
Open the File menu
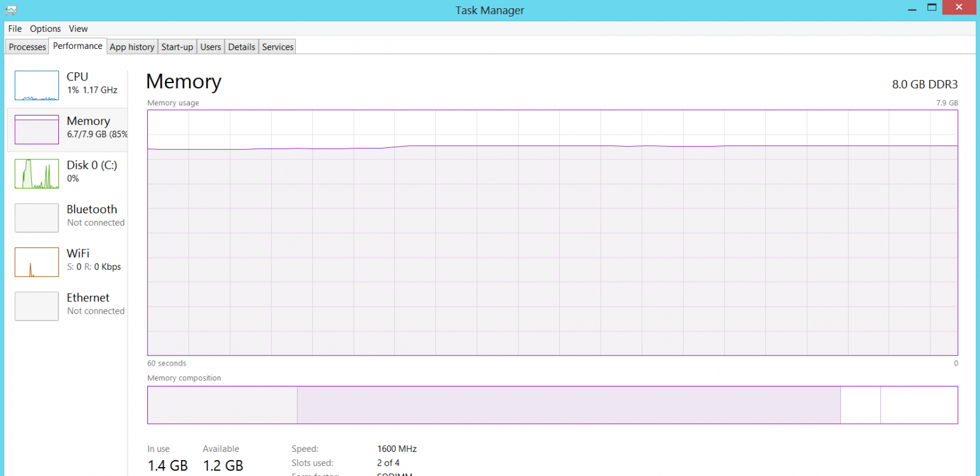click(15, 29)
